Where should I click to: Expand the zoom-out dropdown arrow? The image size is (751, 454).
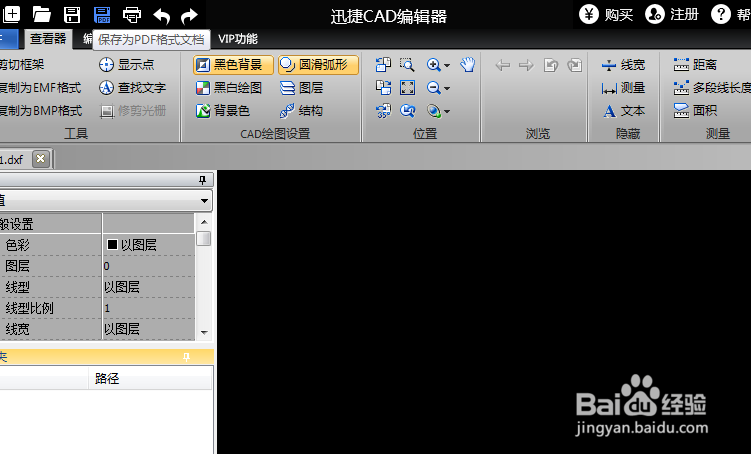[x=447, y=88]
